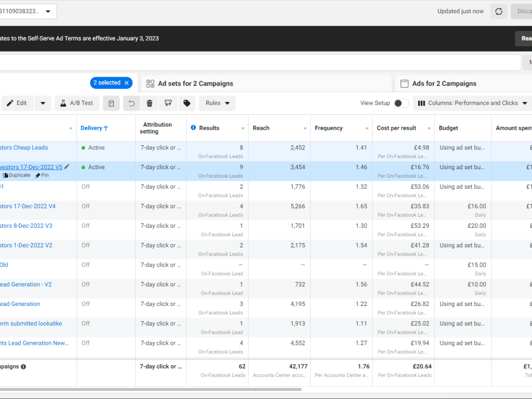Expand the Edit button dropdown arrow

pos(43,103)
